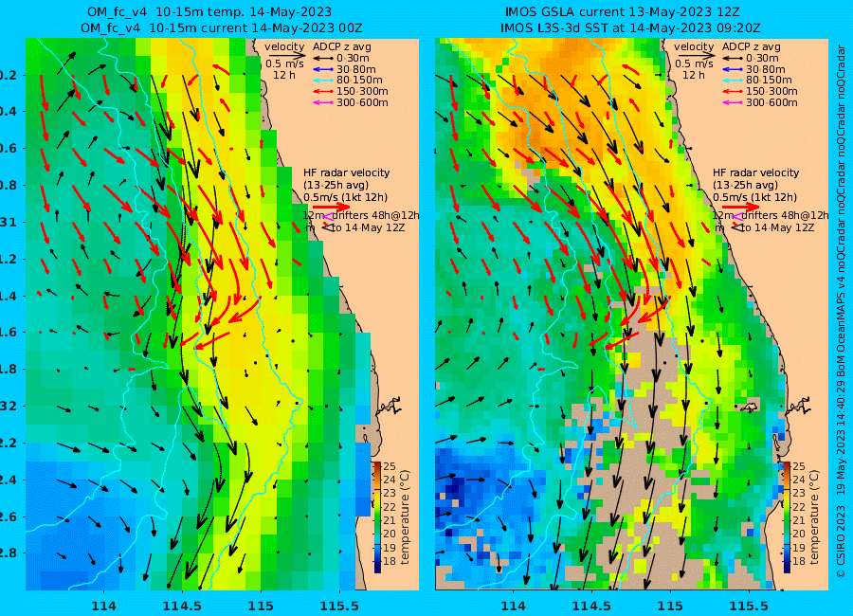The image size is (853, 616).
Task: Click '0.5 m/s' label under right velocity arrow
Action: 694,63
